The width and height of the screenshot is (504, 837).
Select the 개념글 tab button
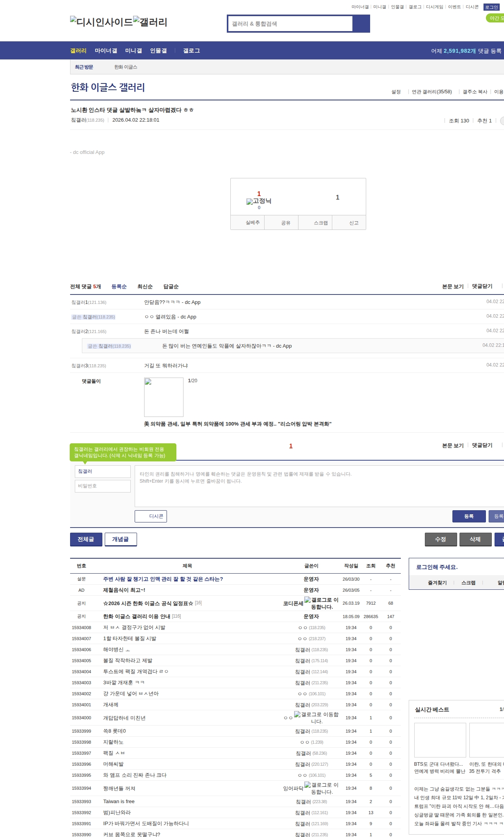tap(120, 539)
